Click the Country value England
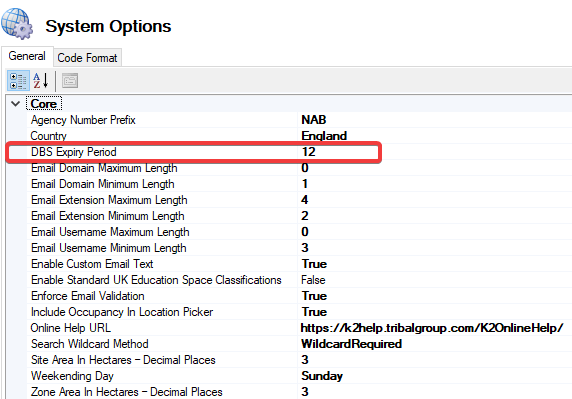 [x=324, y=136]
